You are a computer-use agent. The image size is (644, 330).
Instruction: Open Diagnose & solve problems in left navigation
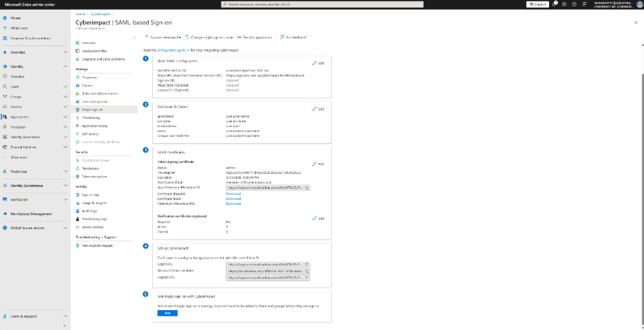30,38
